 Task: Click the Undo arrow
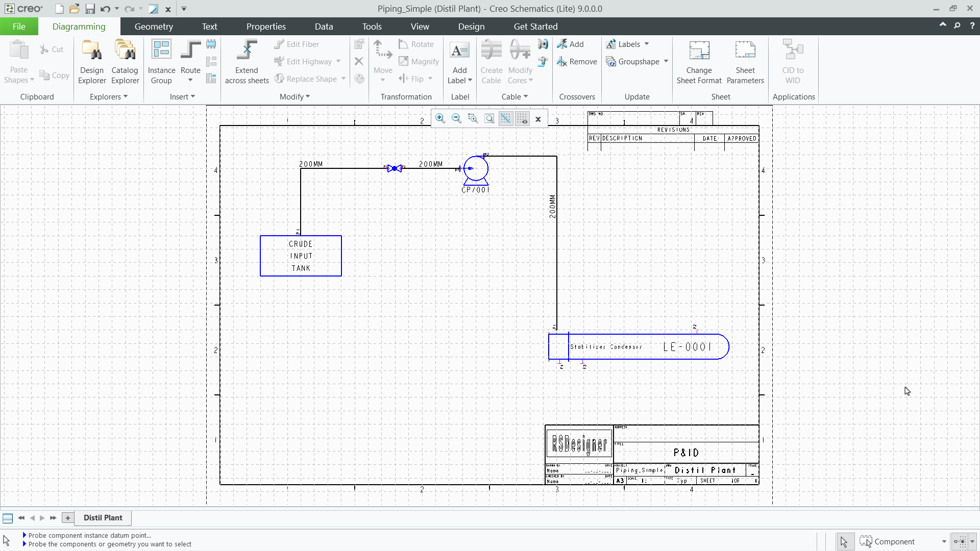pyautogui.click(x=105, y=9)
